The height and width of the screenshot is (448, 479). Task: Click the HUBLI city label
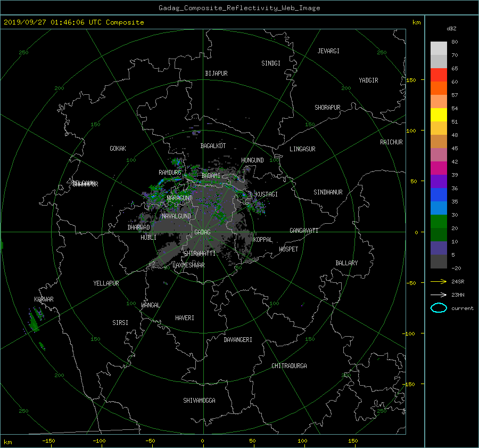[x=148, y=238]
